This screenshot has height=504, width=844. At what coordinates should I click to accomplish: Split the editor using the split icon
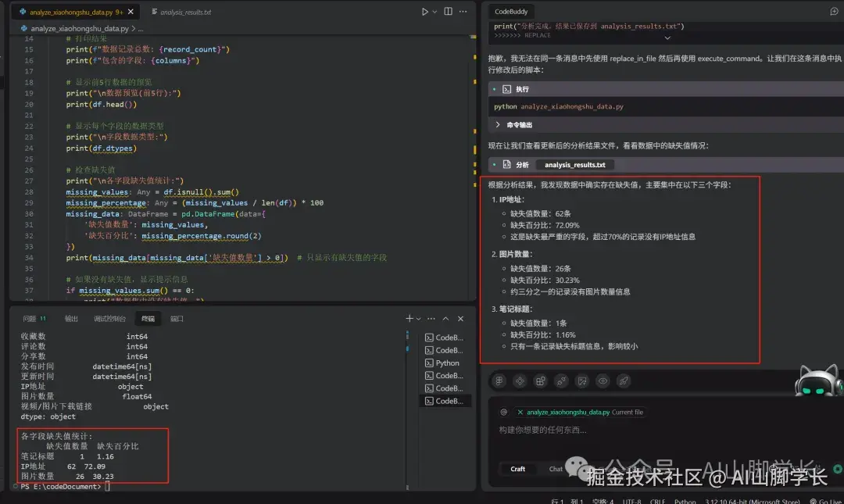(447, 12)
